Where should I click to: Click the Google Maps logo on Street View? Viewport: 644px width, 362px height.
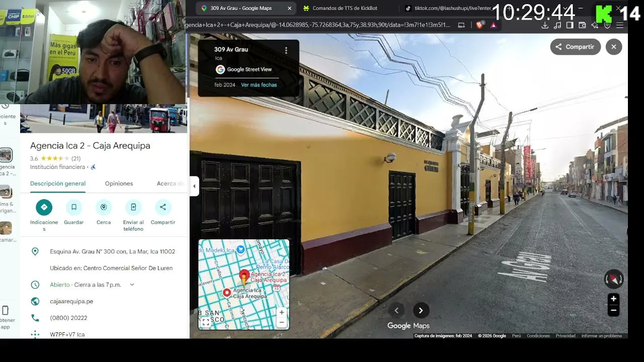[x=408, y=326]
